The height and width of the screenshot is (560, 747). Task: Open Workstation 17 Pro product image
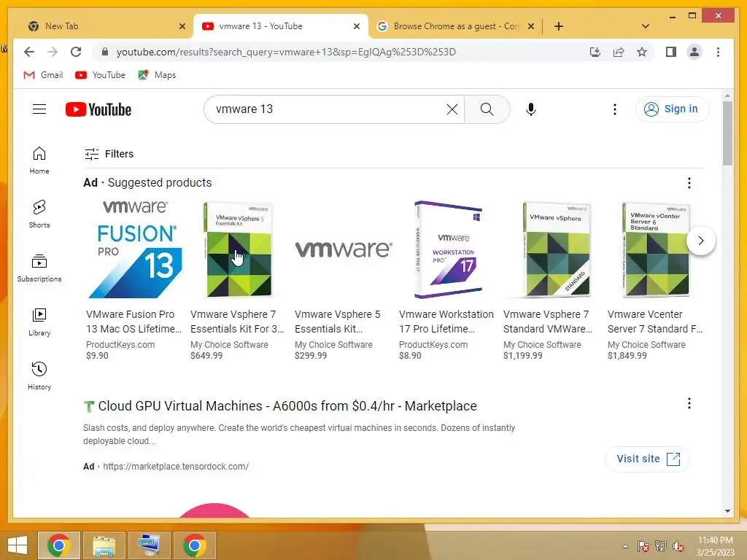tap(448, 249)
